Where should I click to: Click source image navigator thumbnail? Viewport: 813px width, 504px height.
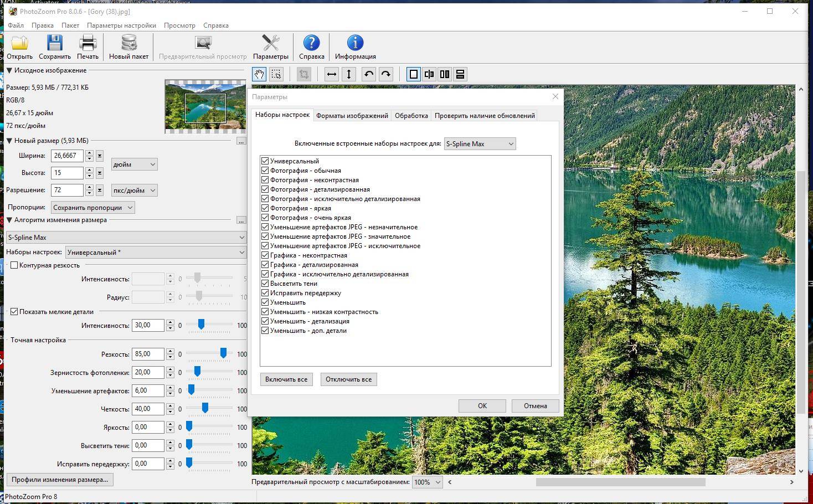point(205,107)
